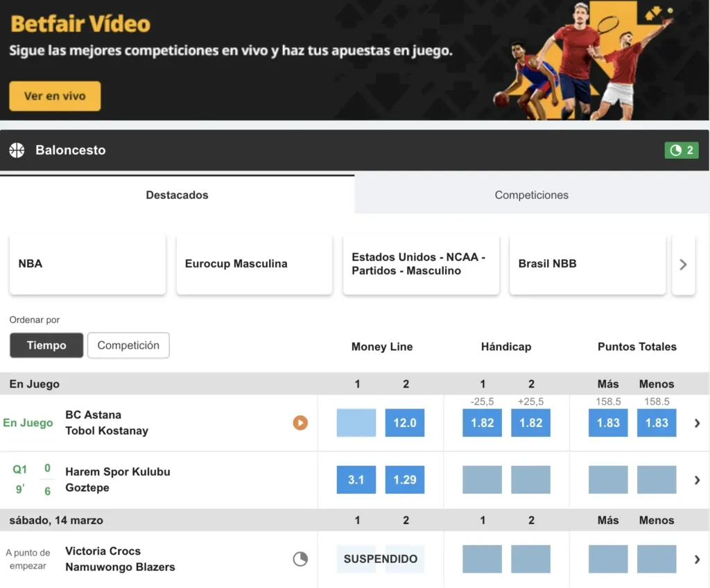
Task: Select blank Money Line 1 cell for BC Astana
Action: 356,423
